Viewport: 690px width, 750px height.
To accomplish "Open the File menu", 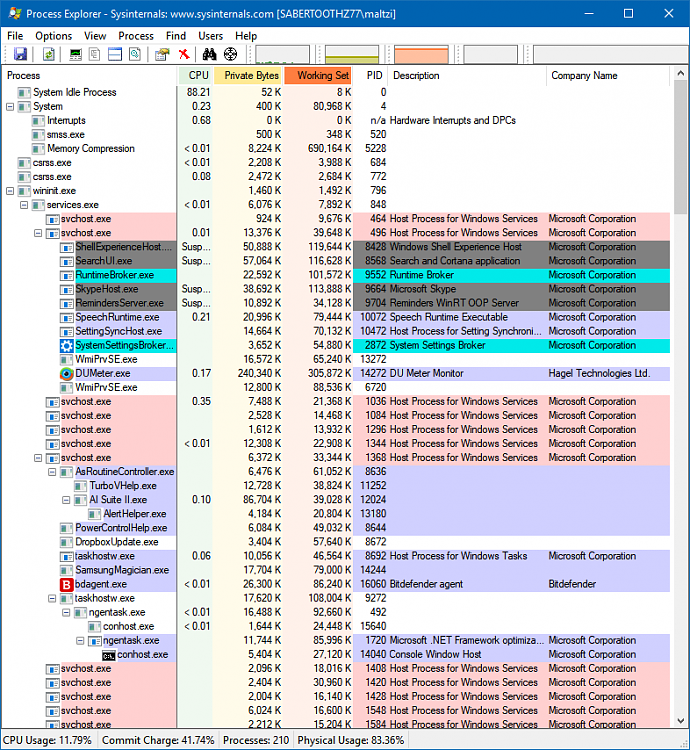I will [15, 36].
